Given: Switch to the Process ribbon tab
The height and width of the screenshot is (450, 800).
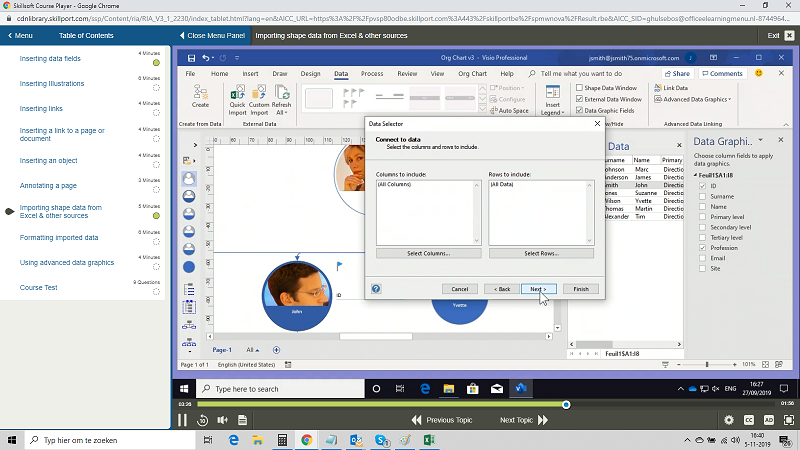Looking at the screenshot, I should coord(372,73).
